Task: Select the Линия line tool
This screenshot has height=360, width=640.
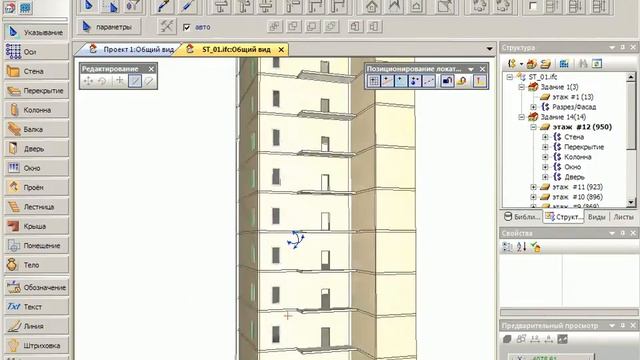Action: point(36,326)
